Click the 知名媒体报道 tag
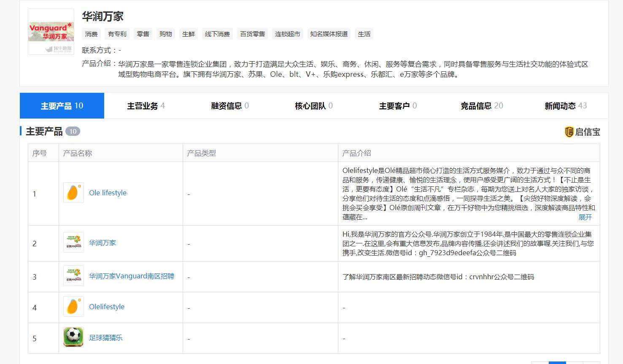 [329, 34]
